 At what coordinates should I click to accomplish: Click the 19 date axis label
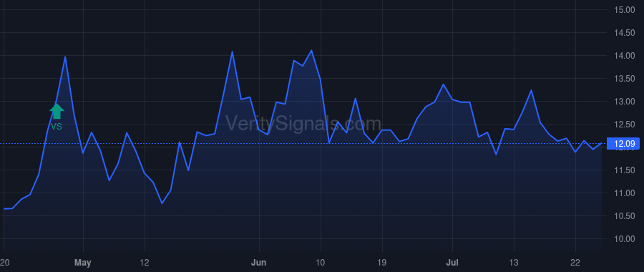382,263
